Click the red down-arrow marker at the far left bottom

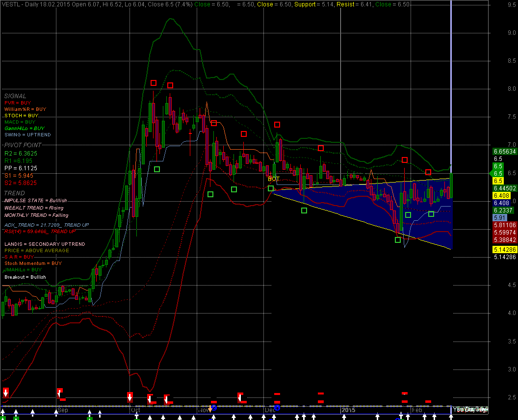tap(6, 392)
